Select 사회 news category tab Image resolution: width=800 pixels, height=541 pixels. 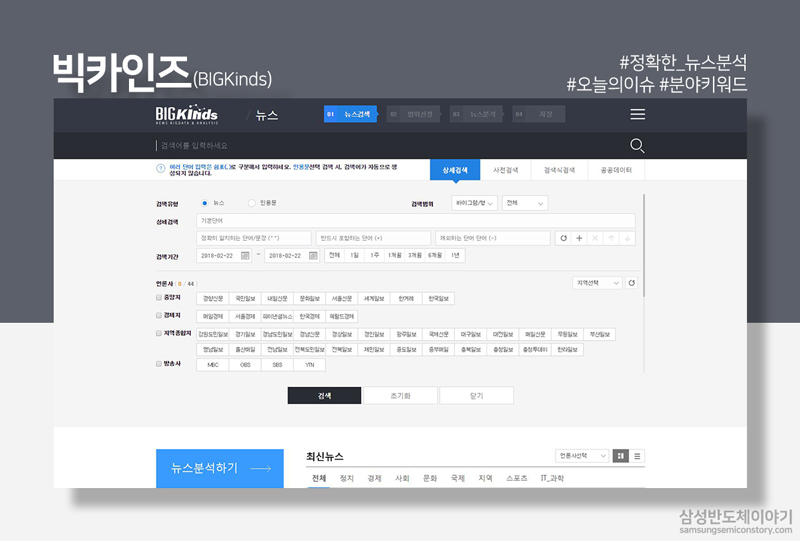tap(402, 478)
